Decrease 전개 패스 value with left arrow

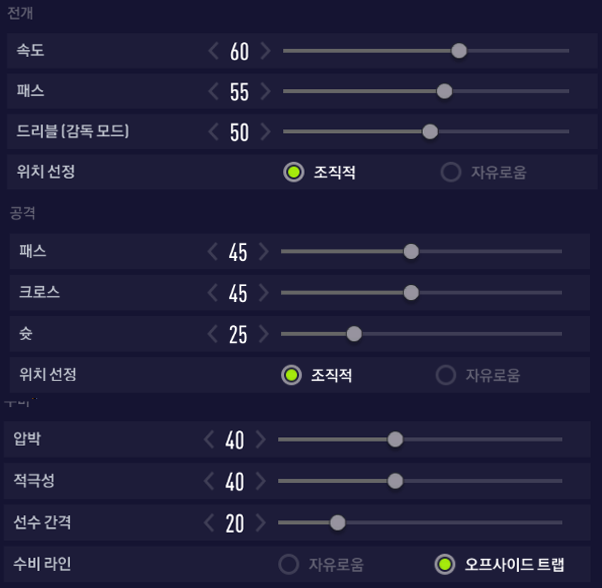pos(213,92)
